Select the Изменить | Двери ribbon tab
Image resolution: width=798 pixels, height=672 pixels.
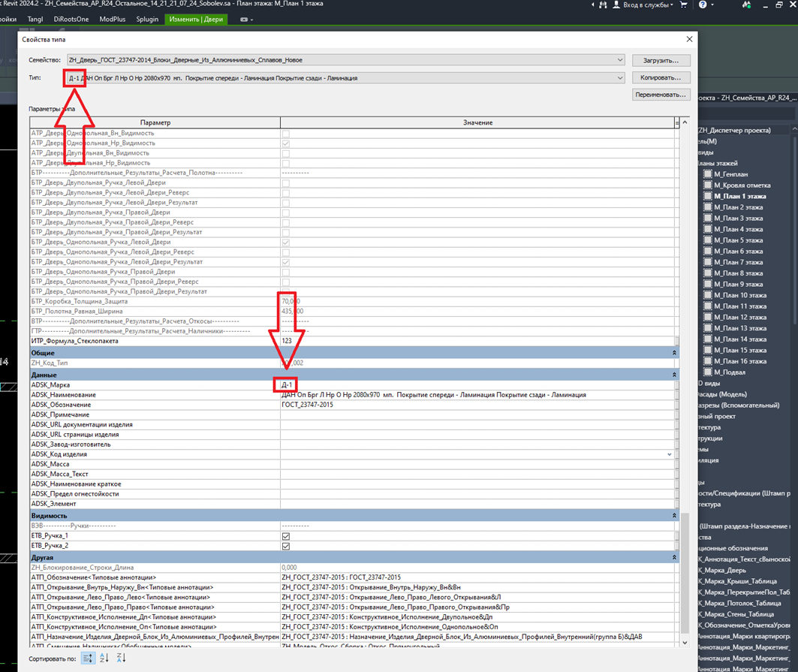click(196, 20)
